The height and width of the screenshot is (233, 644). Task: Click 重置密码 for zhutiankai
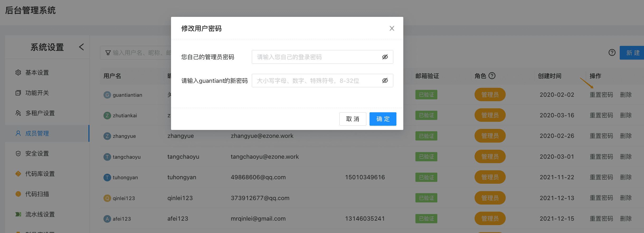tap(601, 115)
